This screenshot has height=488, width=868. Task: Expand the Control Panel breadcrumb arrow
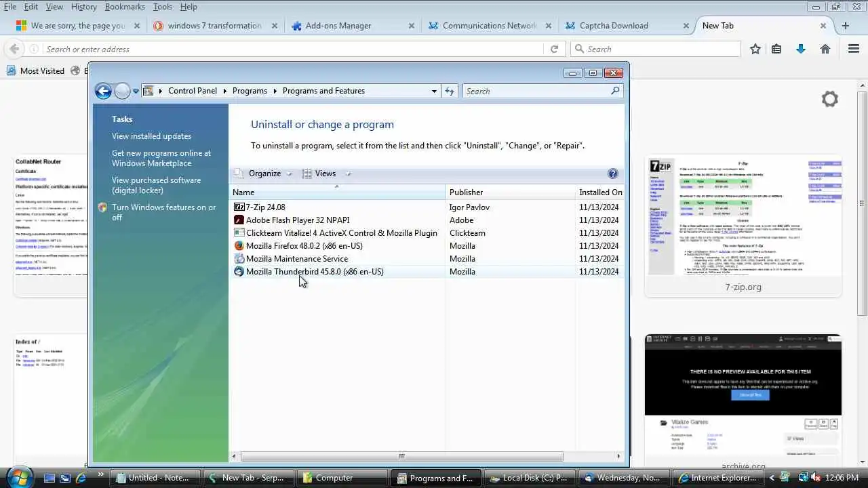pyautogui.click(x=225, y=91)
